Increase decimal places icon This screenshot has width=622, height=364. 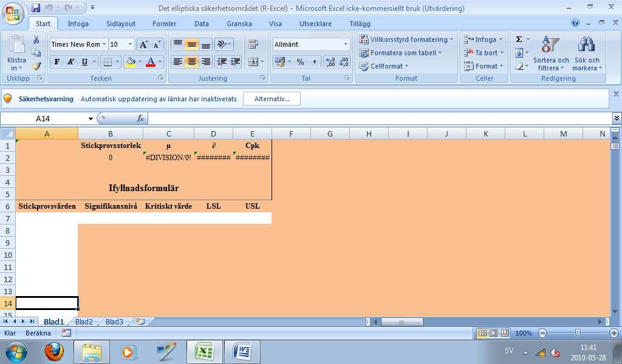pos(330,62)
